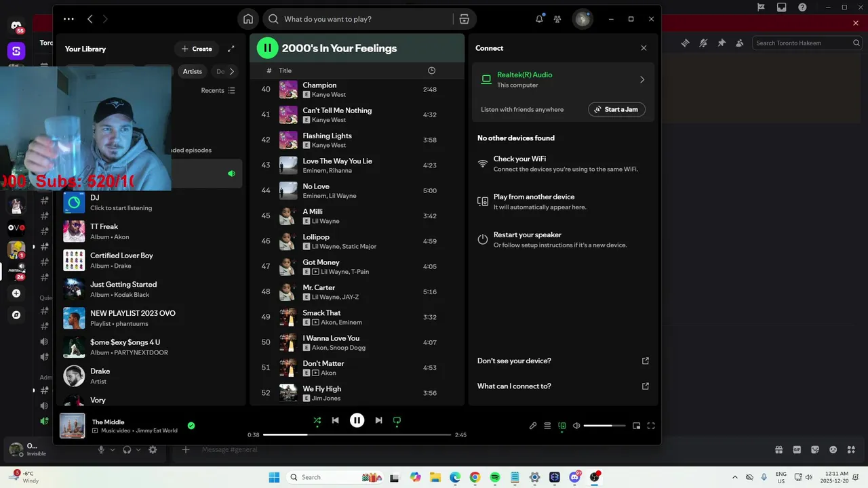
Task: Enter full screen player view
Action: (x=651, y=426)
